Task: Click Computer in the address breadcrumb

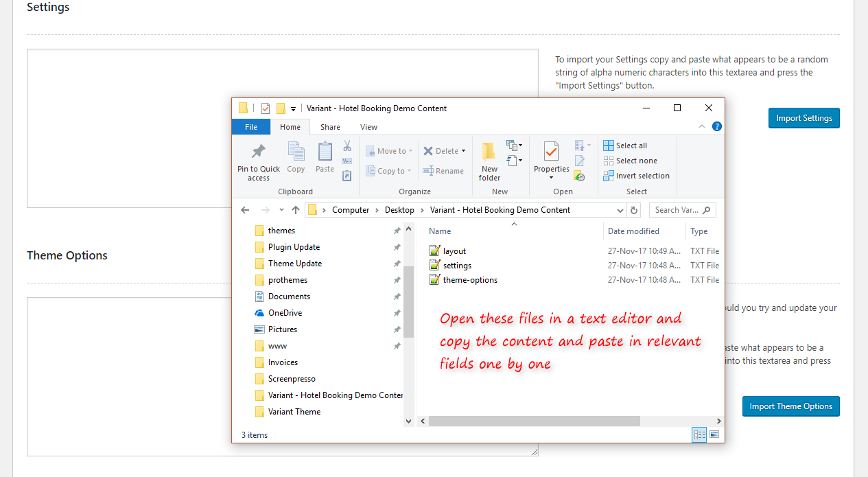Action: point(351,210)
